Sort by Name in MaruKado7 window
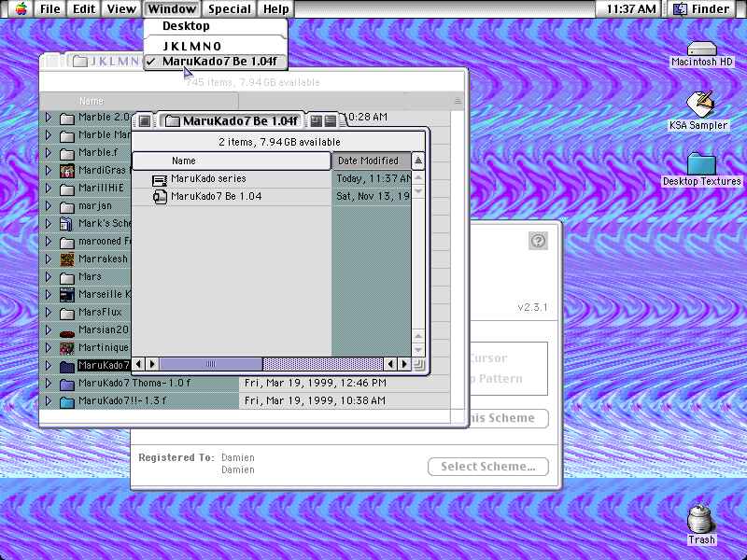747x560 pixels. point(232,161)
